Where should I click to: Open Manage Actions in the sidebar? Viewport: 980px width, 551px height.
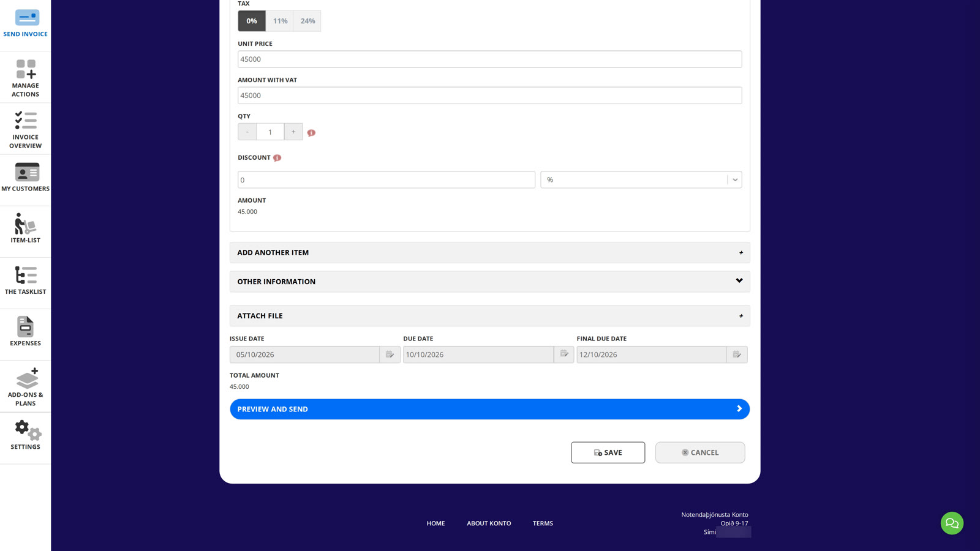[x=25, y=78]
